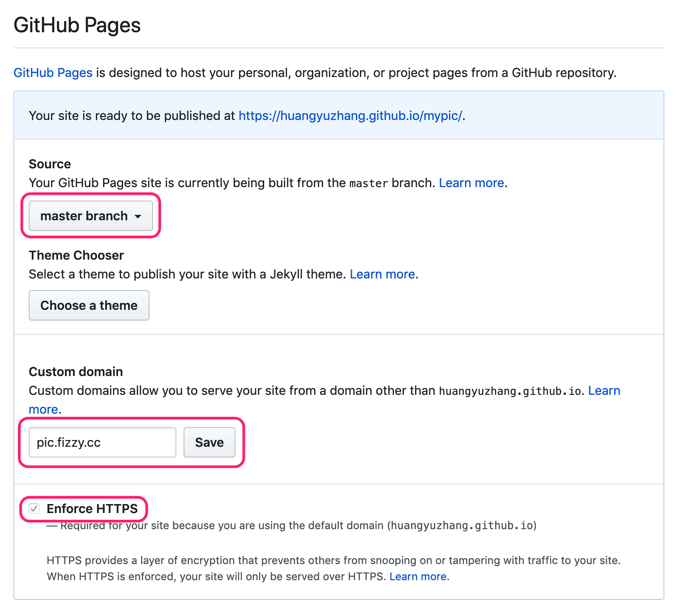This screenshot has height=616, width=676.
Task: Save the custom domain
Action: click(210, 442)
